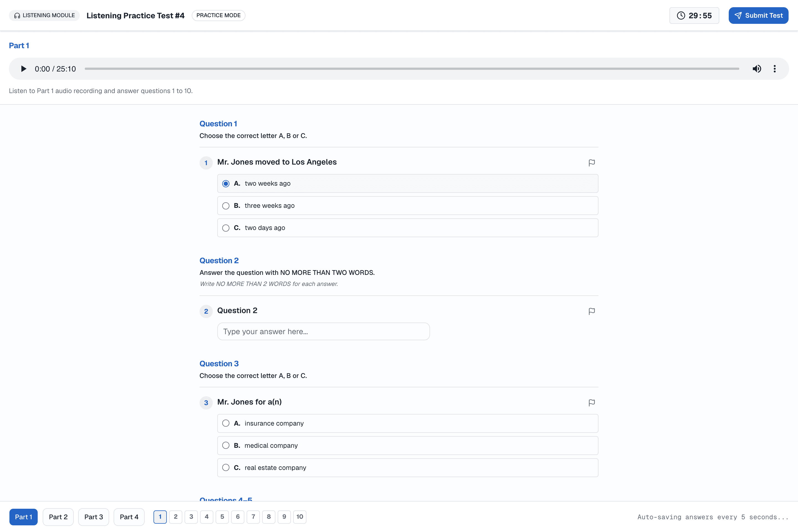Switch to Part 1 tab at bottom

(23, 517)
